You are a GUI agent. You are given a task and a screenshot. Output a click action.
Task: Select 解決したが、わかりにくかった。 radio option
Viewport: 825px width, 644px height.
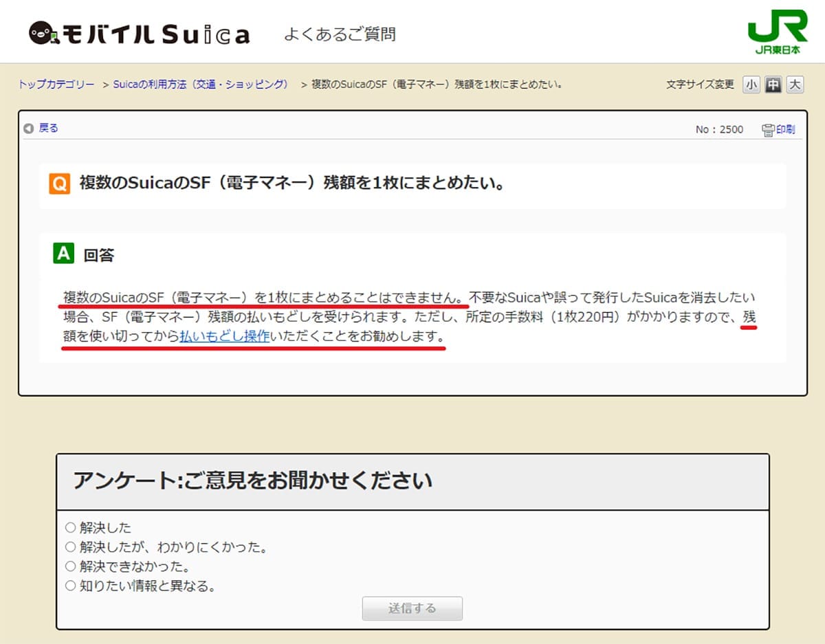coord(70,547)
